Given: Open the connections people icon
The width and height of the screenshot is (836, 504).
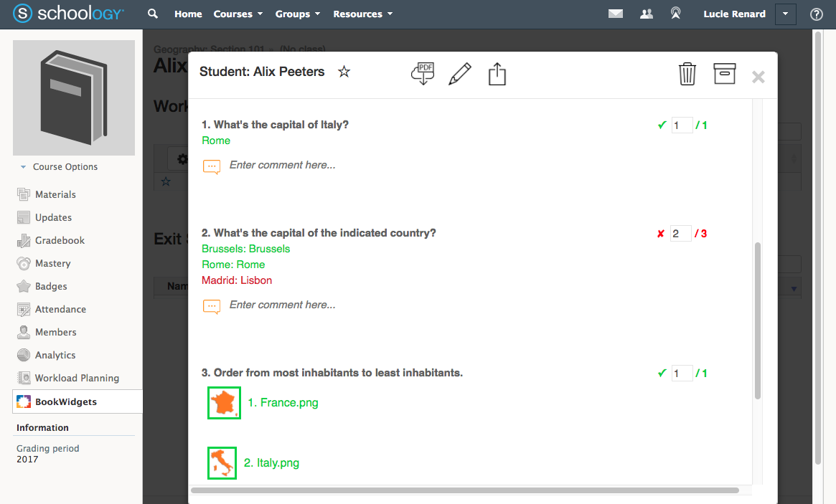Looking at the screenshot, I should pos(646,13).
